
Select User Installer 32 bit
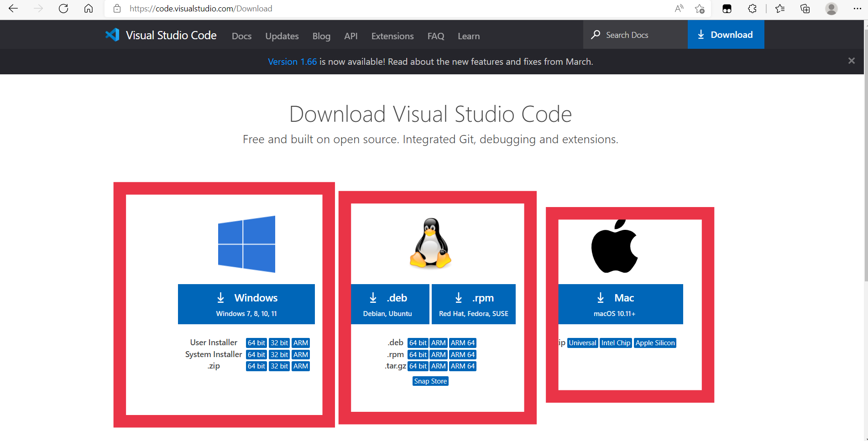tap(279, 343)
